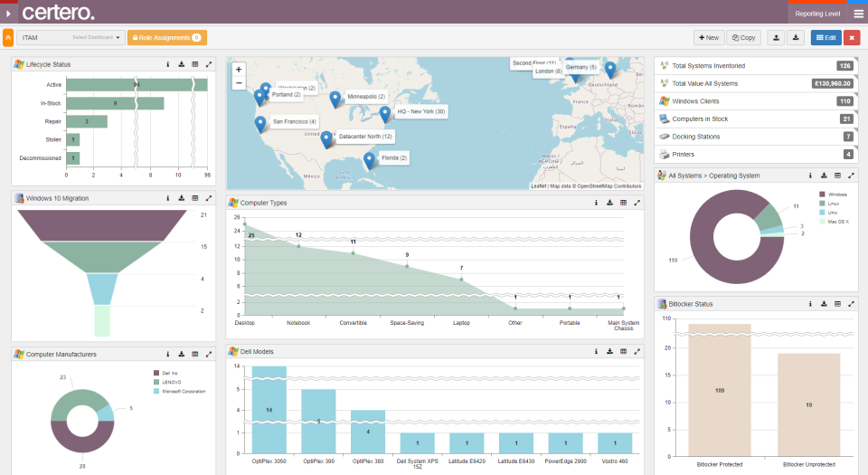Open the hamburger menu at top right
The image size is (868, 475).
pos(859,14)
